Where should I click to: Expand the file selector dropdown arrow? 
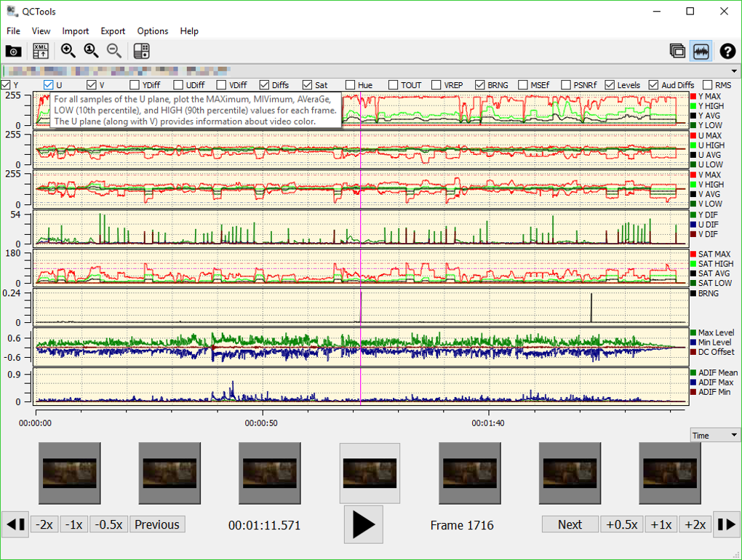tap(734, 71)
